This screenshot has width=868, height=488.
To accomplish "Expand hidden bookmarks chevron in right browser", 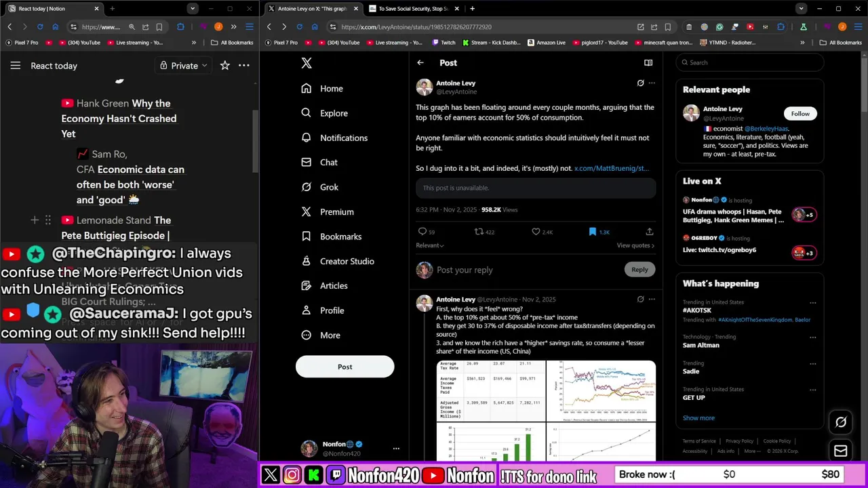I will point(802,43).
